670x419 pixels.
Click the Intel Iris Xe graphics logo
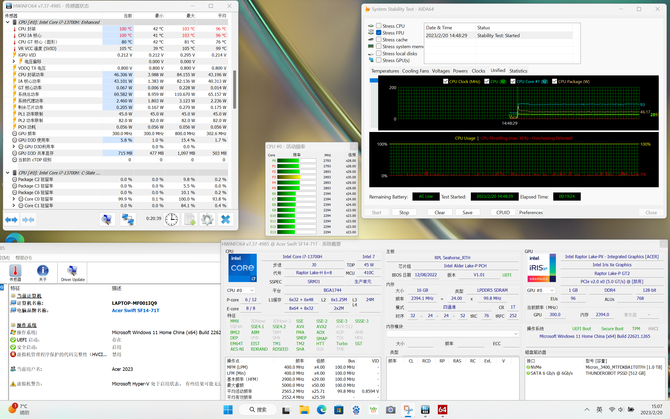click(542, 268)
